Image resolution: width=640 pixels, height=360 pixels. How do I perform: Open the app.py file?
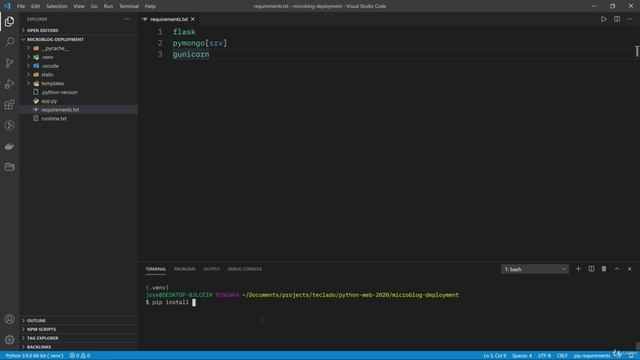point(78,101)
